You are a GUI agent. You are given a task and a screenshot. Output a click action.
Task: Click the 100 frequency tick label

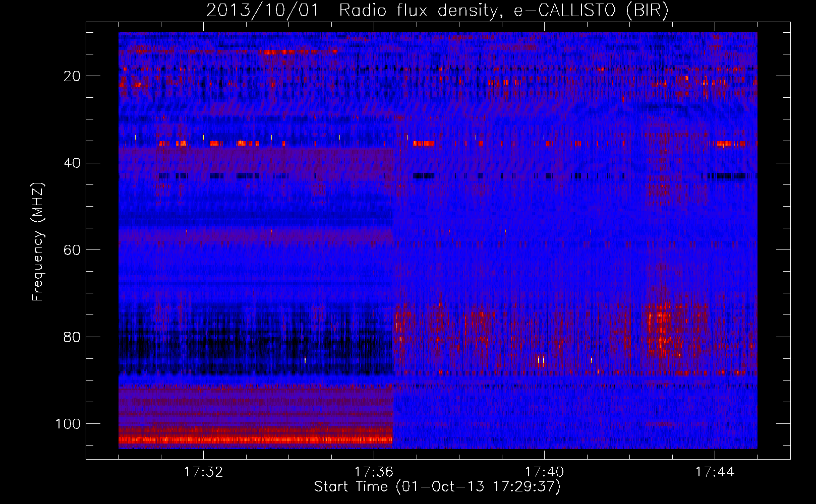[68, 424]
